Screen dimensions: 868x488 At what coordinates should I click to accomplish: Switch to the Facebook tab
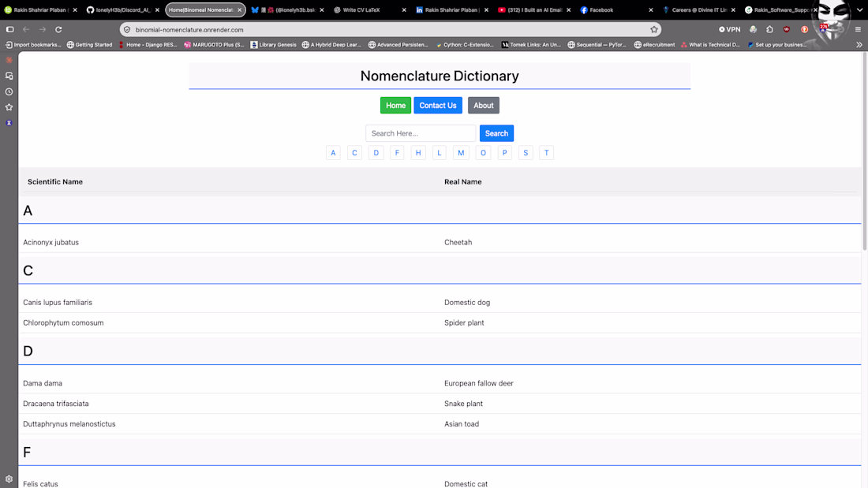point(617,10)
